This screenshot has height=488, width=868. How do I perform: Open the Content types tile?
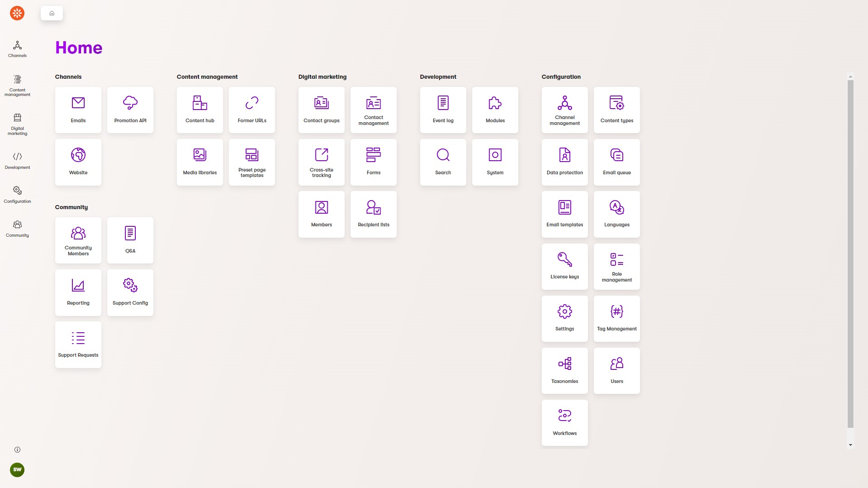pyautogui.click(x=617, y=110)
